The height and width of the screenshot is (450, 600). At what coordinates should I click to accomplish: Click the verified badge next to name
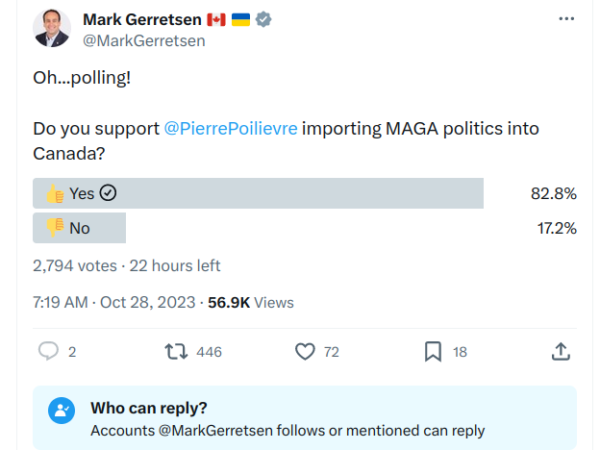click(x=266, y=20)
